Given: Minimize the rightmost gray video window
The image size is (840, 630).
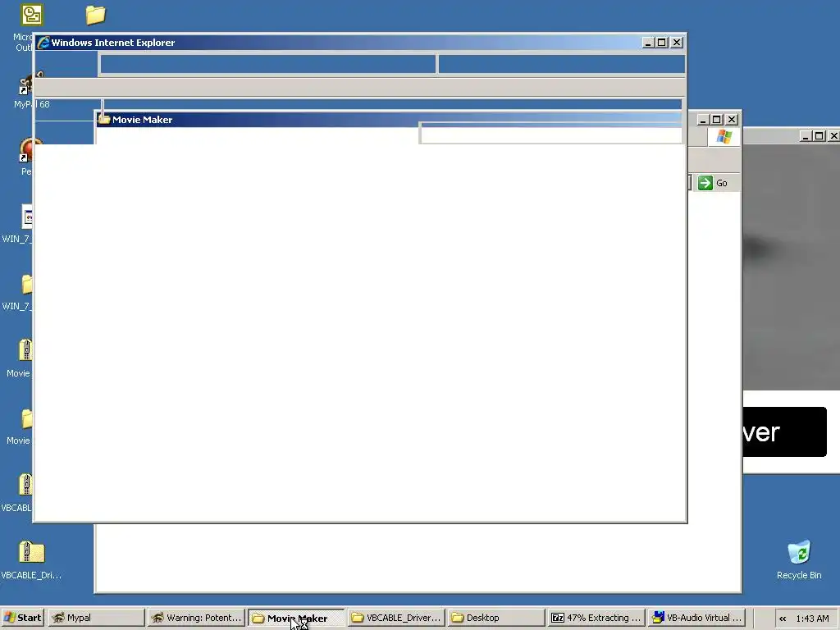Looking at the screenshot, I should [x=806, y=136].
